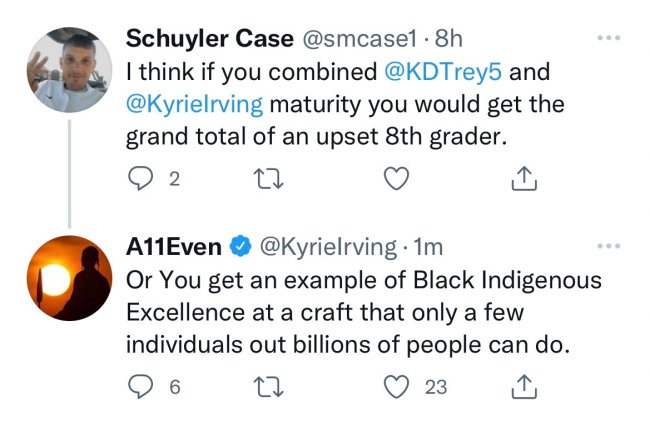Image resolution: width=650 pixels, height=421 pixels.
Task: Open more options on Schuyler Case's tweet
Action: coord(607,40)
